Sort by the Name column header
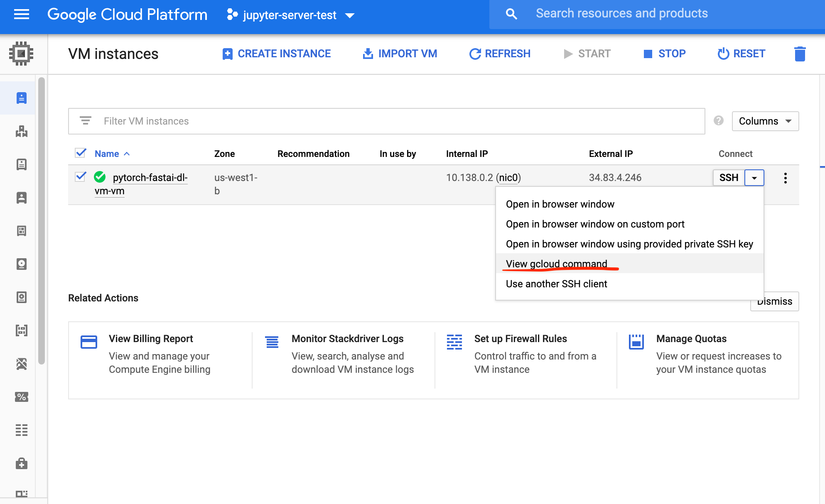Screen dimensions: 825x504 click(x=107, y=154)
